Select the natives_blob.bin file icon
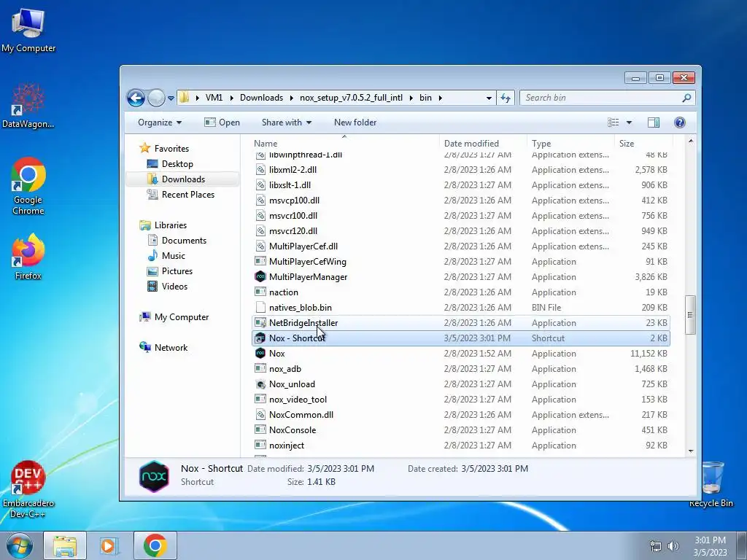 260,307
